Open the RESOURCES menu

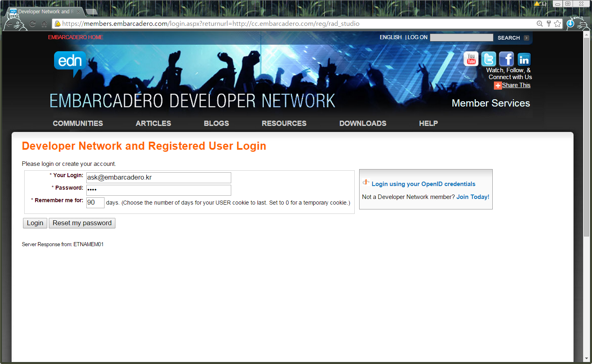click(x=284, y=123)
